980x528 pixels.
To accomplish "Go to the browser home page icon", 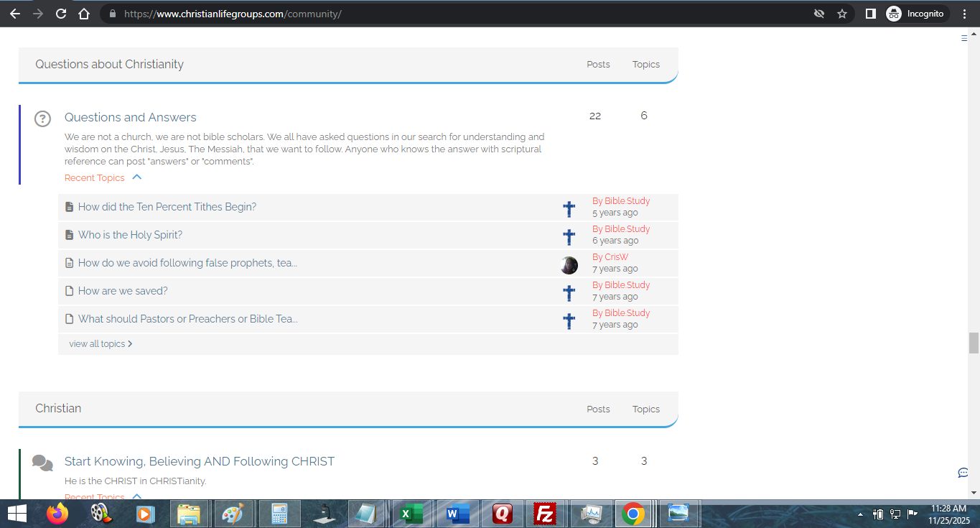I will click(x=84, y=14).
